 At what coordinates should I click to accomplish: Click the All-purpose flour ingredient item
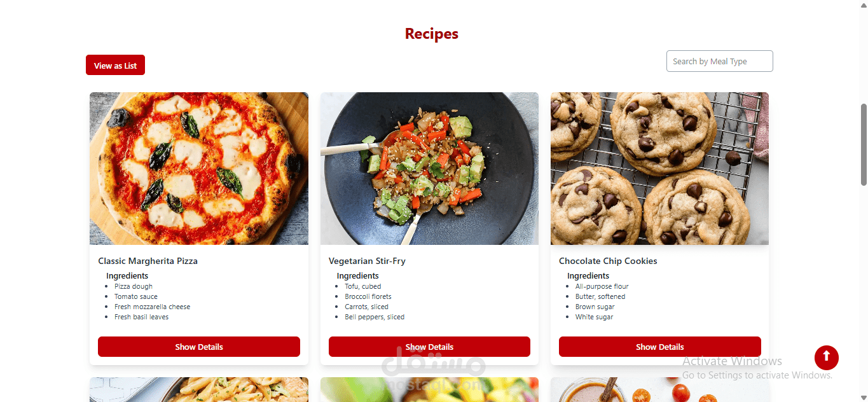(x=602, y=286)
